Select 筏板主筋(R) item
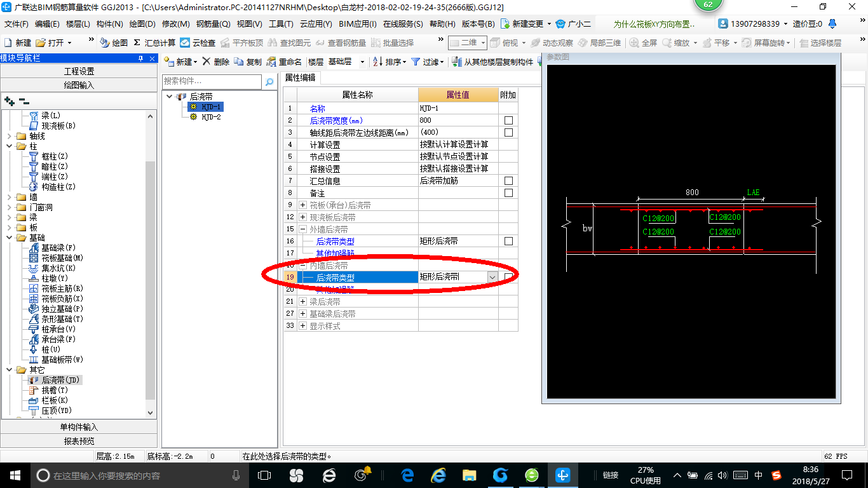This screenshot has height=488, width=868. (56, 288)
